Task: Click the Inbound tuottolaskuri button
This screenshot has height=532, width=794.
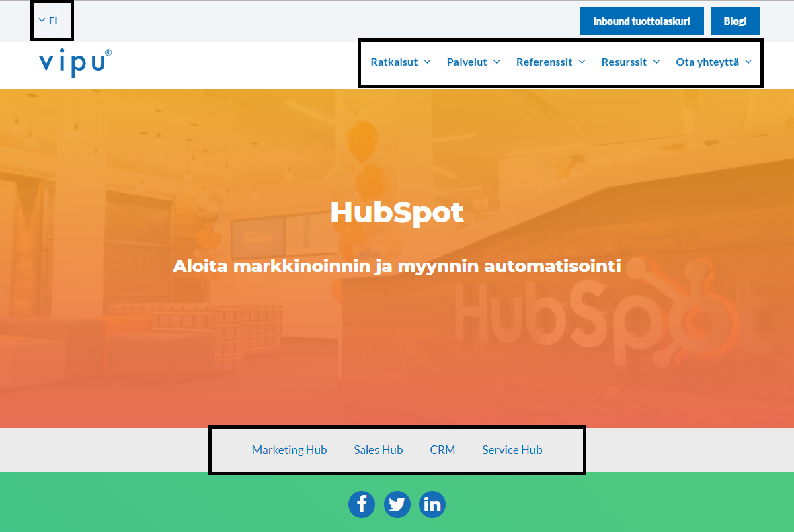Action: click(641, 21)
